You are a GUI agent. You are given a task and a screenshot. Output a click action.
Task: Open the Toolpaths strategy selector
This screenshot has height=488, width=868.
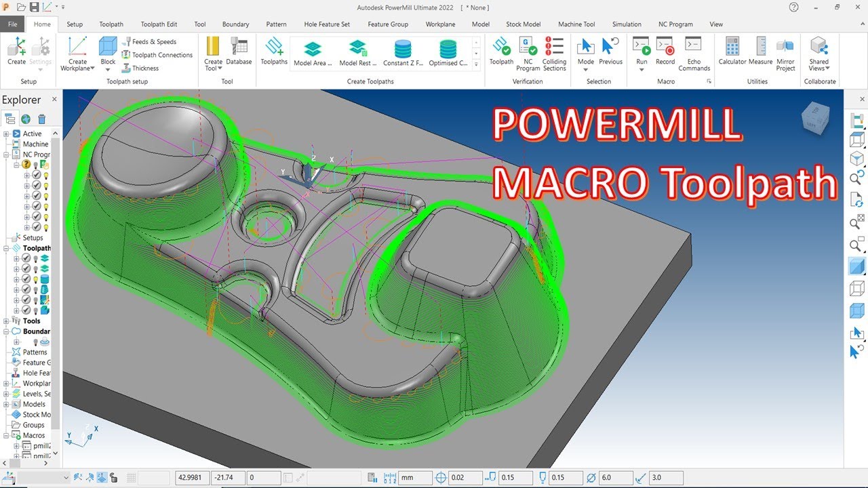pyautogui.click(x=274, y=52)
